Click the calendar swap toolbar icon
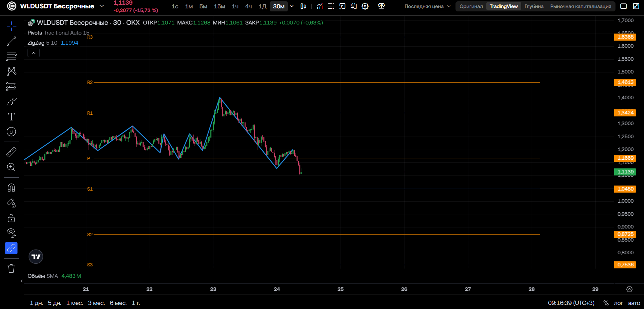This screenshot has height=309, width=644. pos(354,6)
